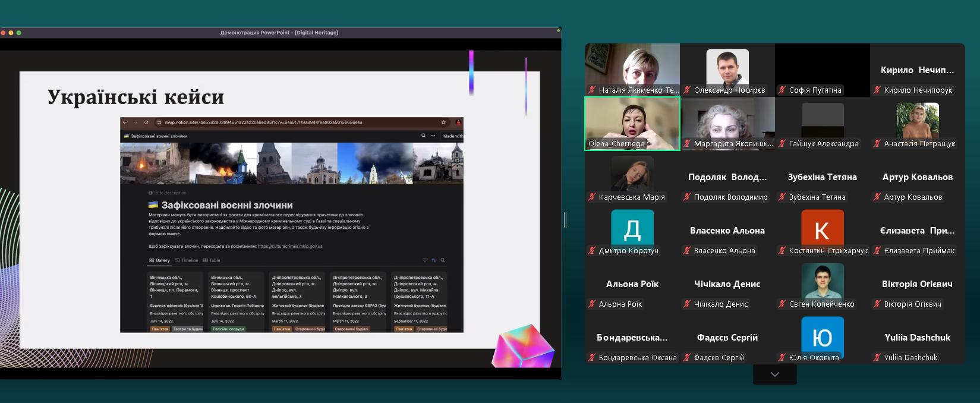Click the Зафіксовані воєнні злочини breadcrumb
The height and width of the screenshot is (403, 980).
click(x=156, y=136)
